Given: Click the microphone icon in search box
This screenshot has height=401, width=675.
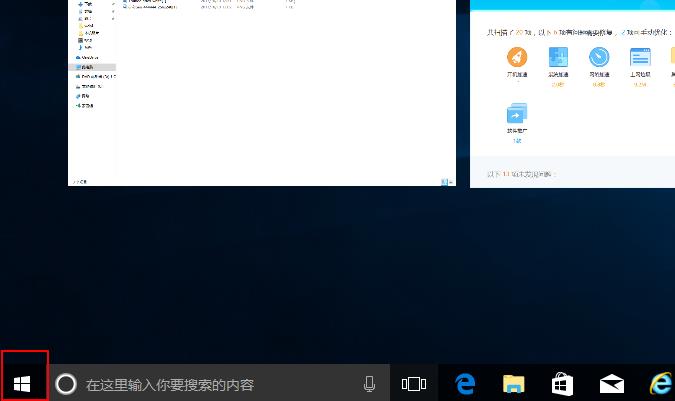Looking at the screenshot, I should click(369, 384).
